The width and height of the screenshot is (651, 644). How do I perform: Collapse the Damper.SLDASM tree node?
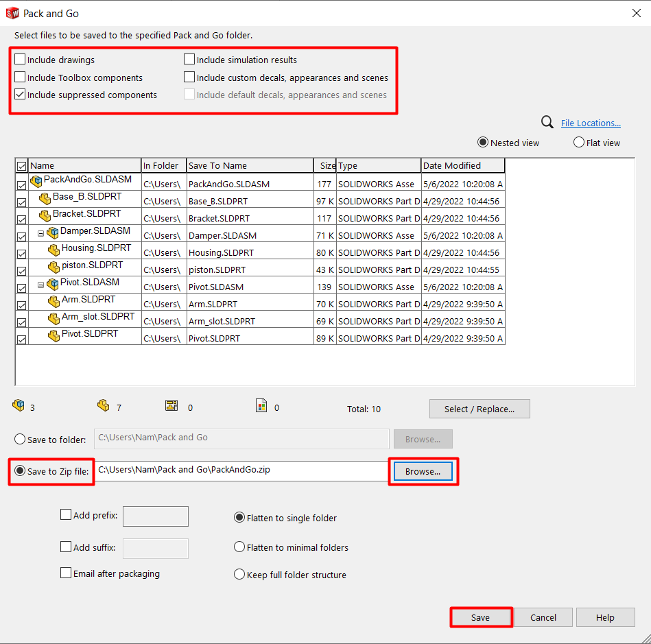point(40,233)
